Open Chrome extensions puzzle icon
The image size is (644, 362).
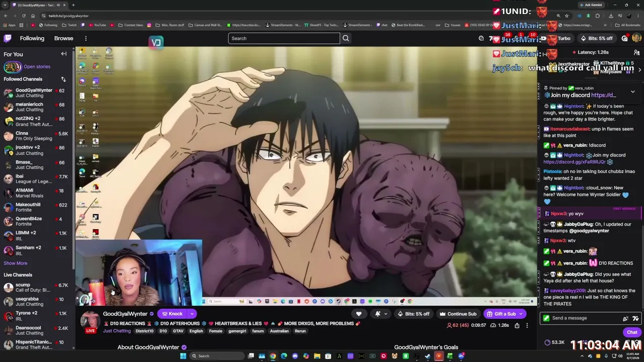[598, 16]
